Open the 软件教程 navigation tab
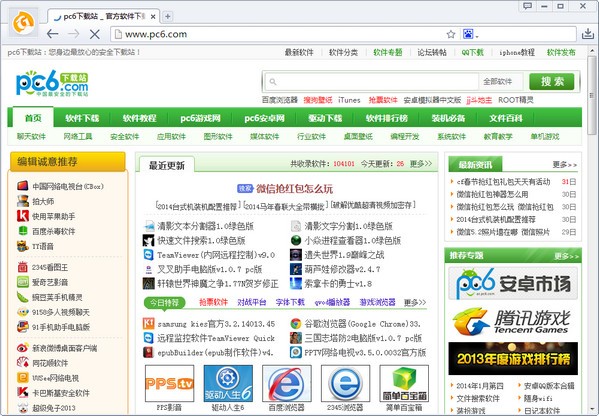This screenshot has width=599, height=416. pyautogui.click(x=139, y=118)
